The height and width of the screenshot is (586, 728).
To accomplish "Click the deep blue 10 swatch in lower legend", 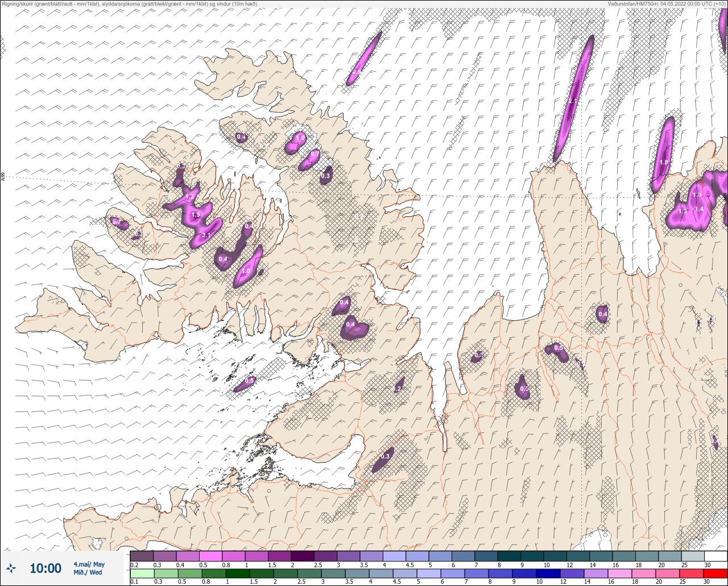I will point(547,573).
